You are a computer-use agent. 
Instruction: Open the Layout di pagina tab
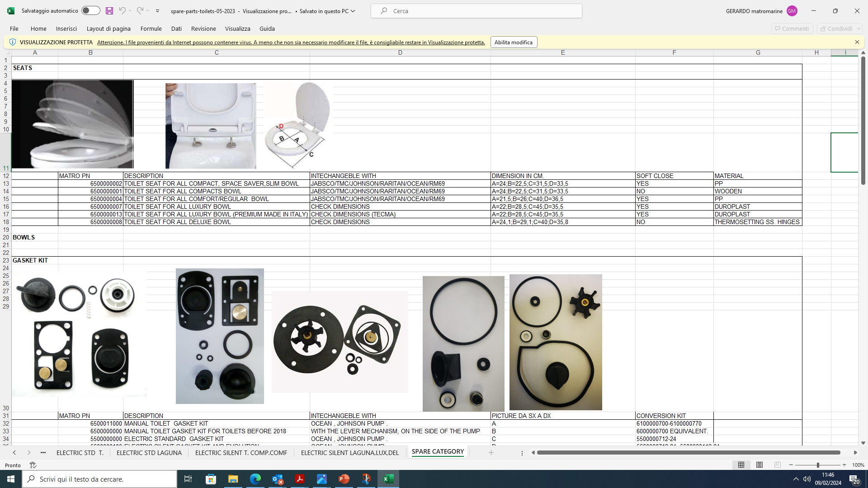click(108, 28)
